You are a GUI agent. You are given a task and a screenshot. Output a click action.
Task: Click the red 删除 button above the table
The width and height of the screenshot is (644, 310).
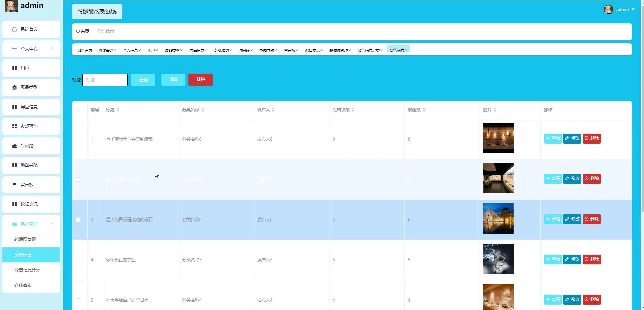click(201, 80)
